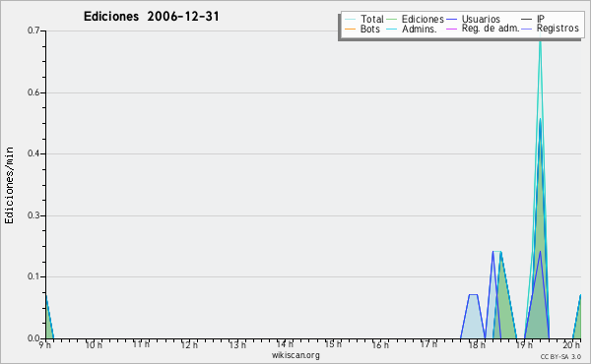Click the 14 h x-axis label
This screenshot has width=591, height=364.
[x=285, y=344]
